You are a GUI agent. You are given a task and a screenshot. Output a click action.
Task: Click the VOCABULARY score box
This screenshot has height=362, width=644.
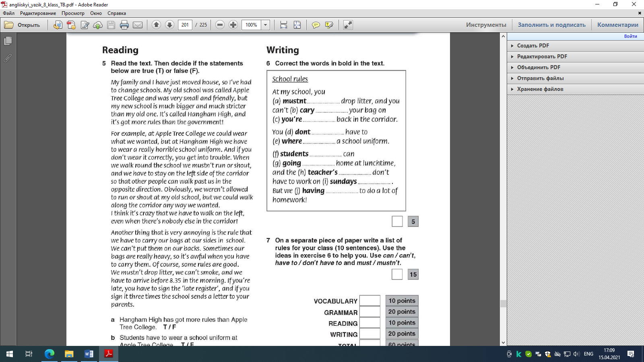(370, 300)
